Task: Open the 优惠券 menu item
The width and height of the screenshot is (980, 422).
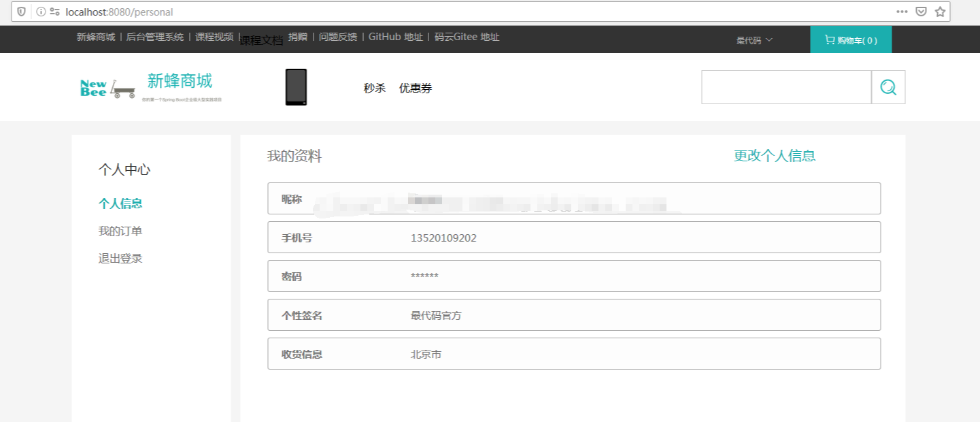Action: [416, 88]
